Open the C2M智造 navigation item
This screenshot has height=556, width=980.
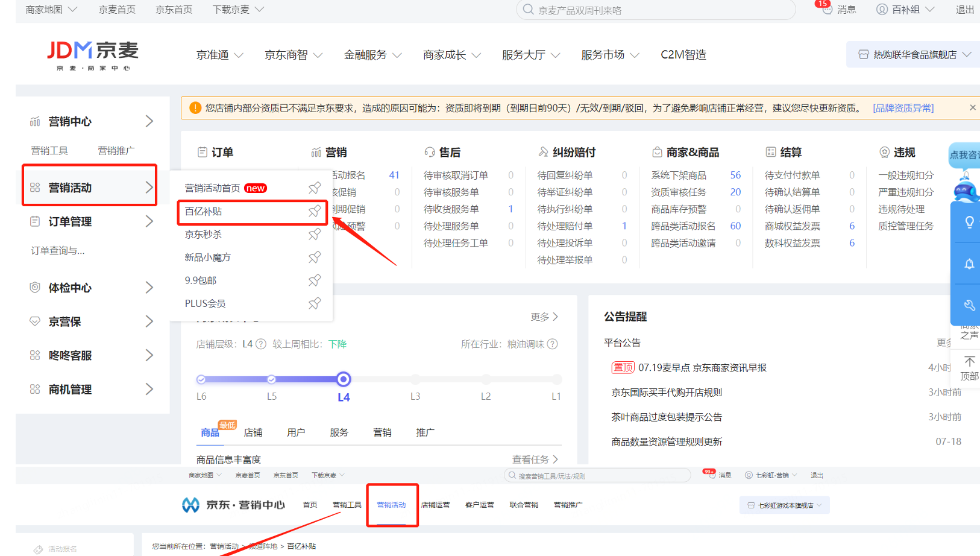(x=683, y=55)
